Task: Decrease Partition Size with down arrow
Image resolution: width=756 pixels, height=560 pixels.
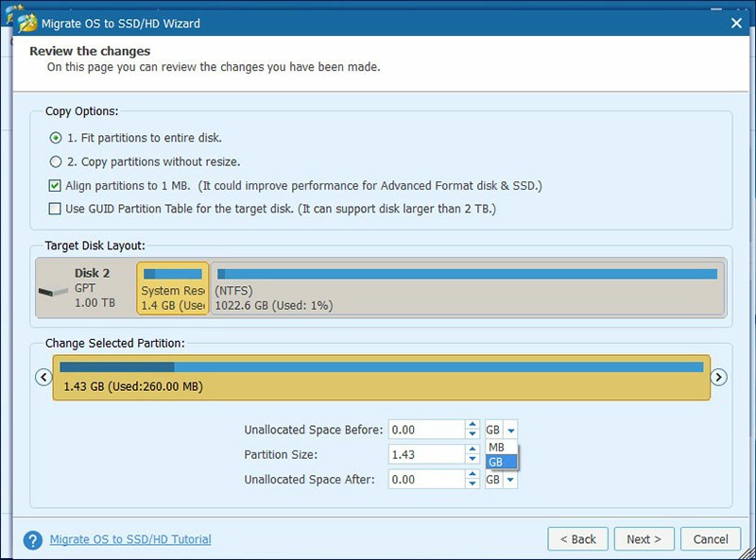Action: coord(472,459)
